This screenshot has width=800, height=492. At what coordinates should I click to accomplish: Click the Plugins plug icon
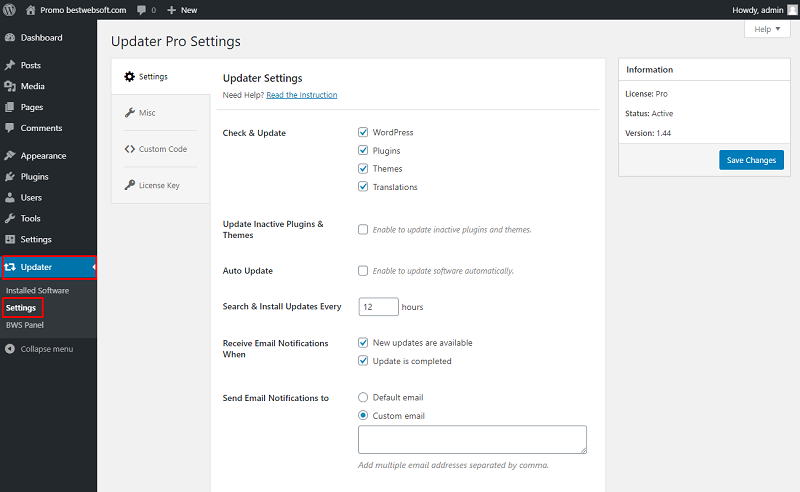(10, 177)
